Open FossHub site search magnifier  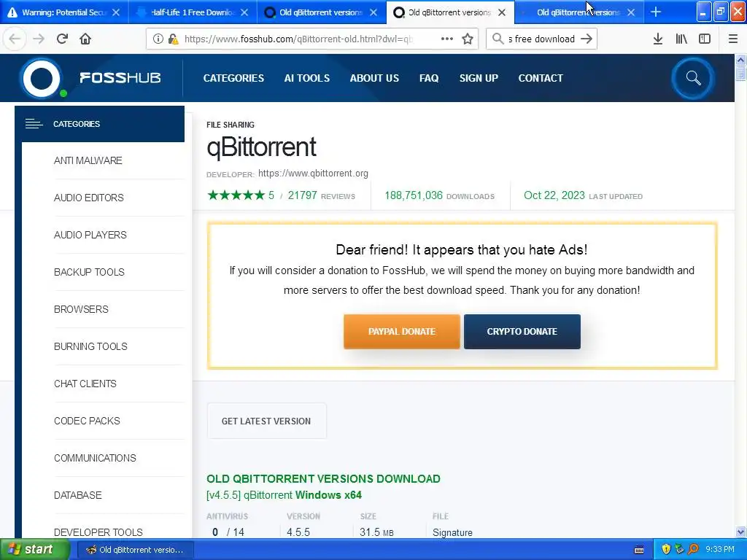pyautogui.click(x=693, y=78)
